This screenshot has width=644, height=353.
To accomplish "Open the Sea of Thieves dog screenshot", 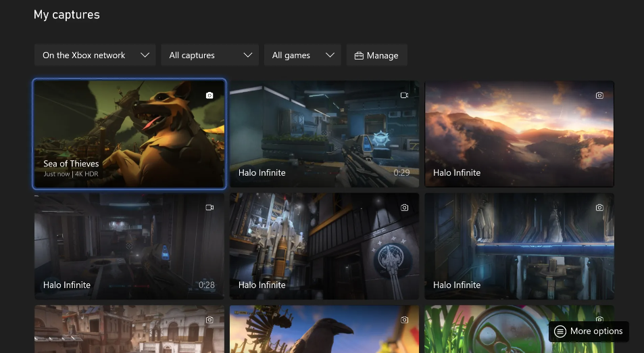I will click(x=129, y=134).
